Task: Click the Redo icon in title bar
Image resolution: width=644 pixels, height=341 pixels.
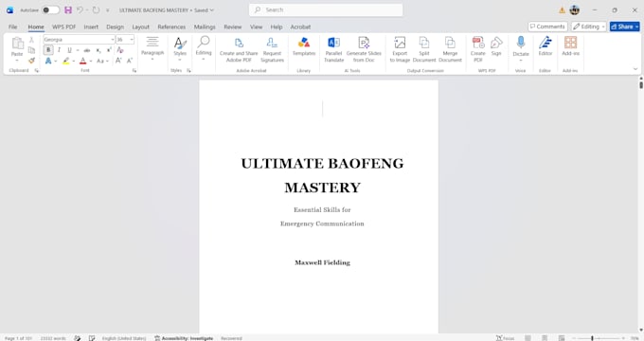Action: pyautogui.click(x=96, y=9)
